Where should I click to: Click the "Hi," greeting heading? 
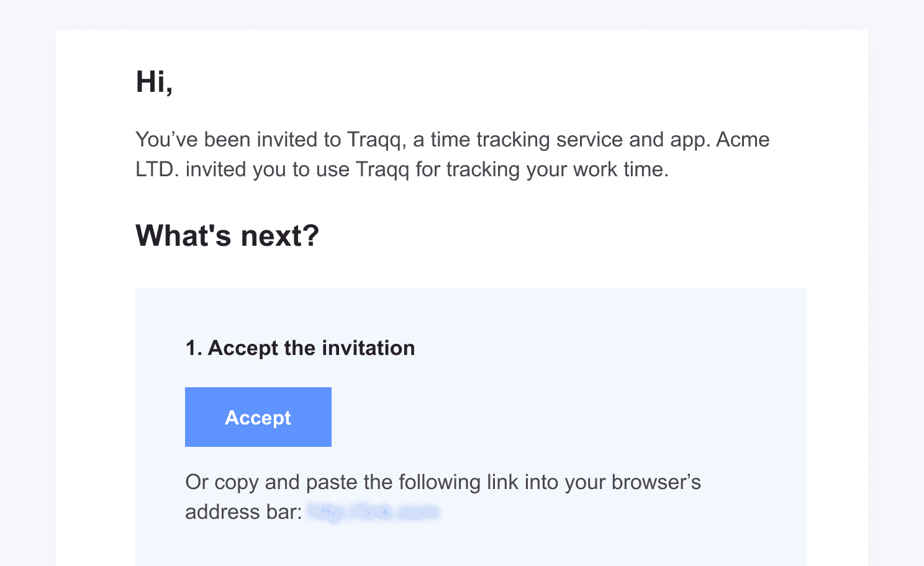click(154, 82)
